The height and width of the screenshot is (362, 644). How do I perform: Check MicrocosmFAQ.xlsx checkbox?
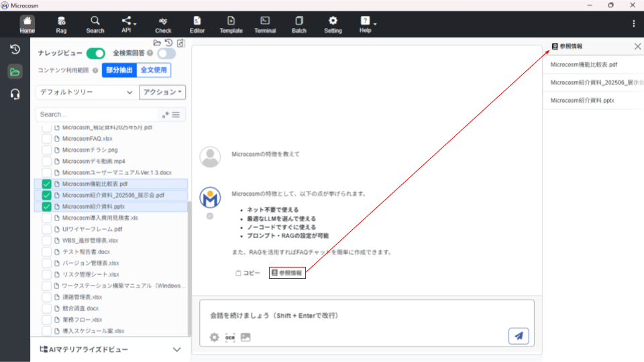[46, 139]
